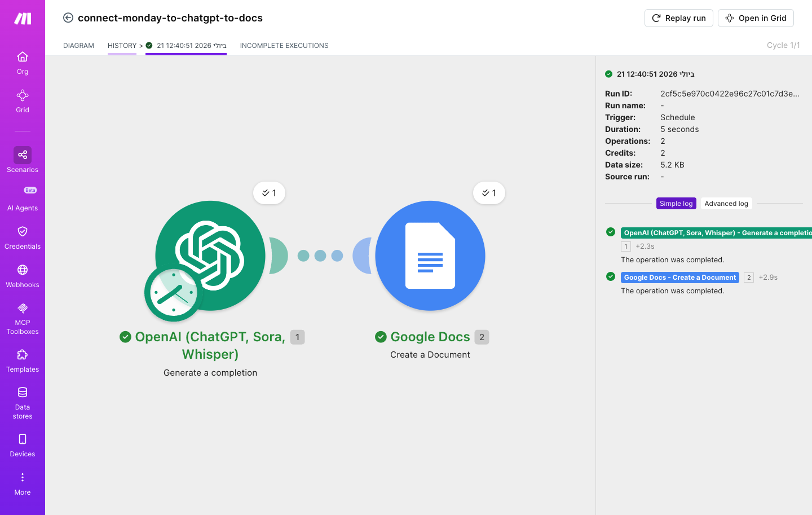Browse the Templates section

[23, 360]
